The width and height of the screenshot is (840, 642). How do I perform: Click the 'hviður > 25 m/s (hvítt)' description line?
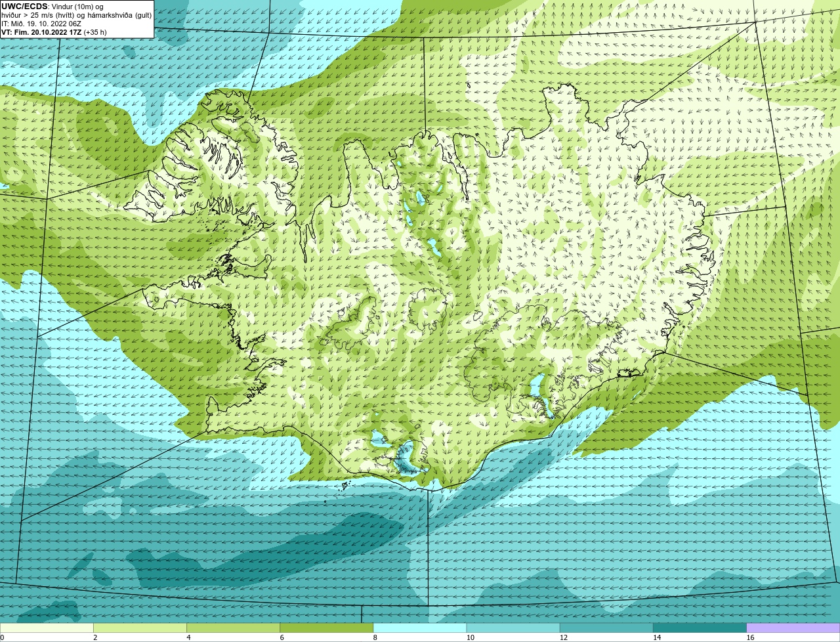pos(76,15)
